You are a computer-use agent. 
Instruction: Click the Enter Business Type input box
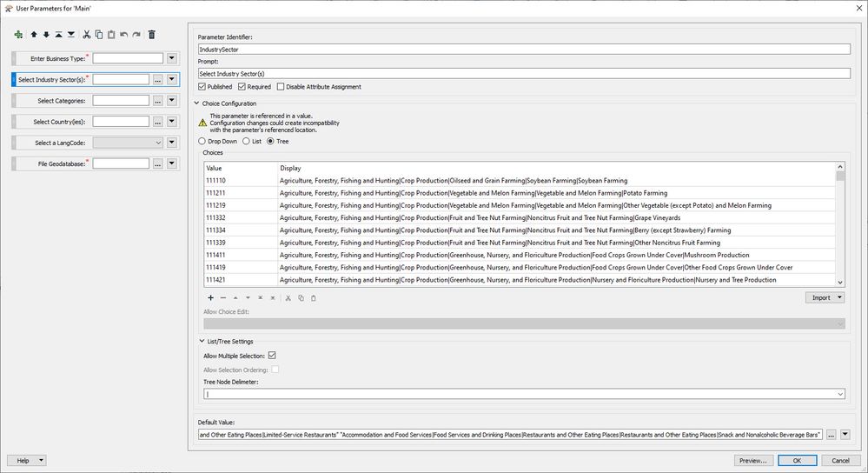point(128,58)
